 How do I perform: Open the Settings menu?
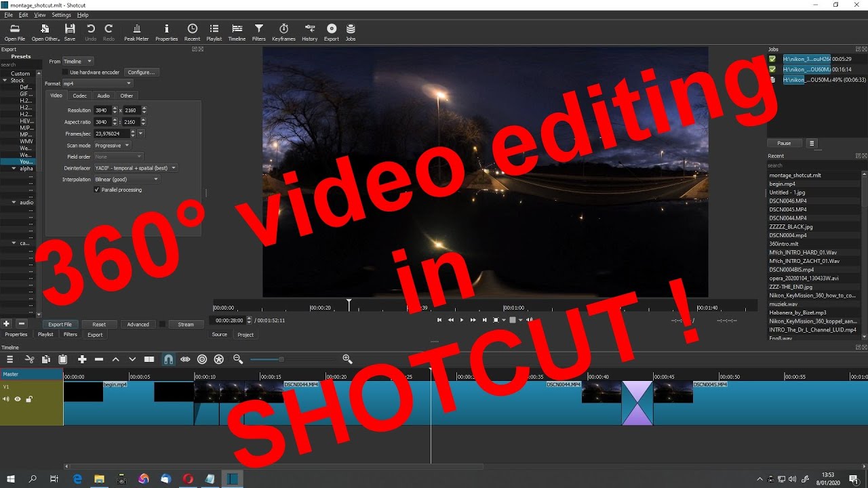click(x=61, y=15)
